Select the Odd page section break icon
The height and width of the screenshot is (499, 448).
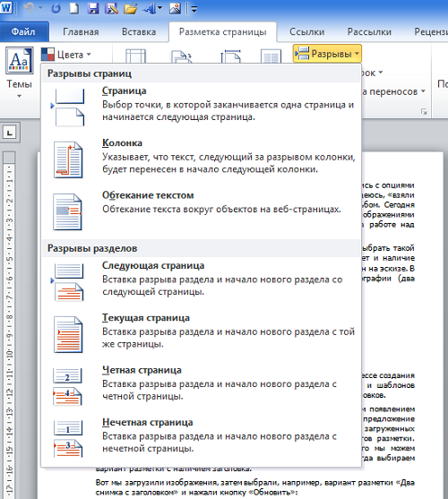click(67, 439)
